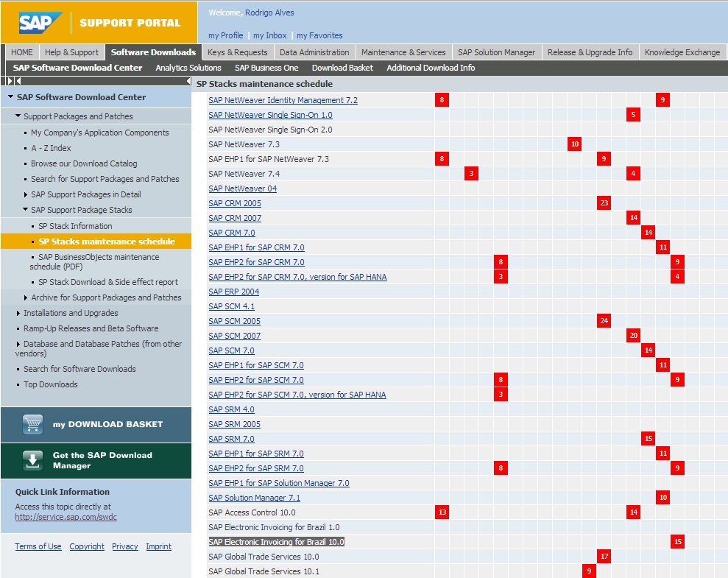Image resolution: width=728 pixels, height=578 pixels.
Task: Open Terms of Use link
Action: (x=38, y=546)
